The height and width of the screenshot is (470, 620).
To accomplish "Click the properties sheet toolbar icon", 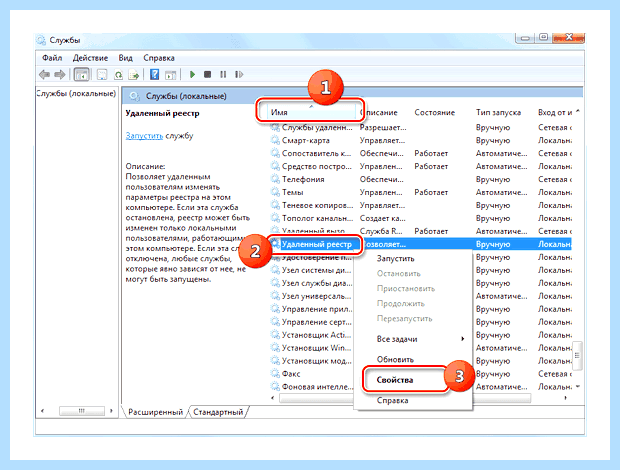I will pyautogui.click(x=102, y=74).
